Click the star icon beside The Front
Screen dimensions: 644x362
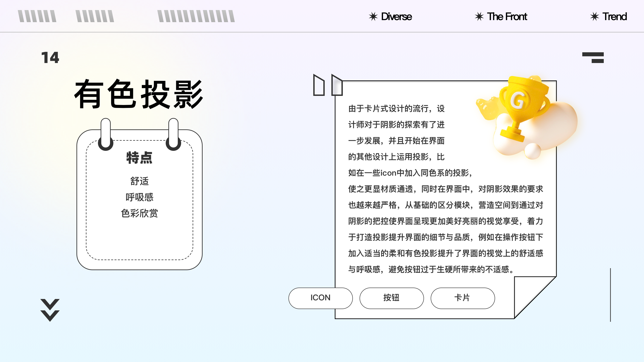pyautogui.click(x=479, y=17)
